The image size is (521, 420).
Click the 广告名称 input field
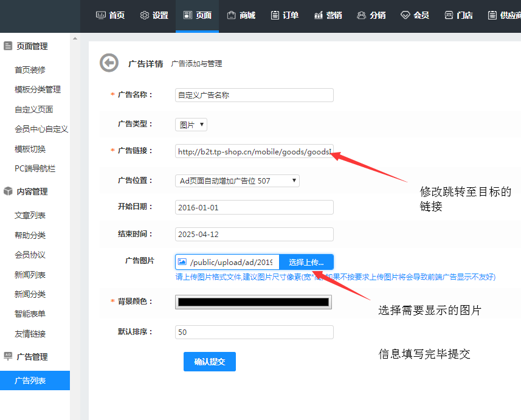click(254, 95)
